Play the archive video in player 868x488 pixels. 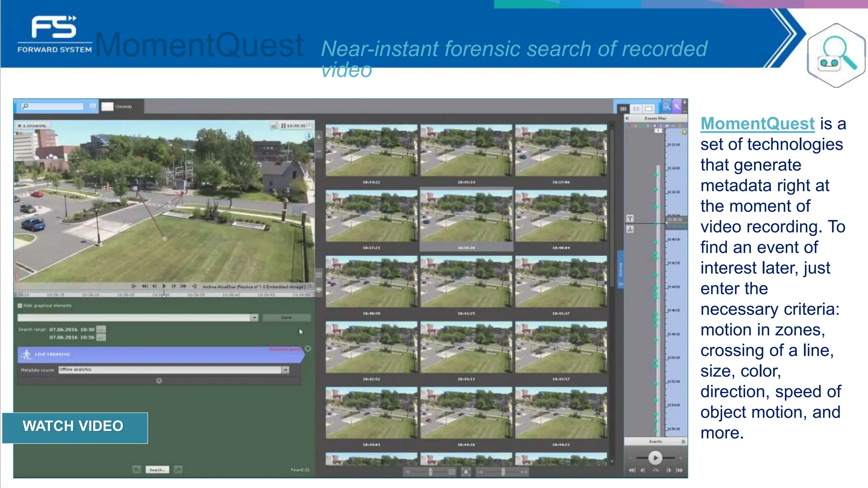(x=164, y=286)
